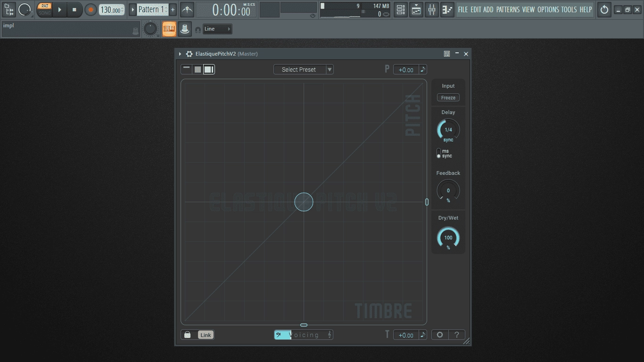Click the Dry/Wet 100% knob
This screenshot has width=644, height=362.
coord(448,238)
